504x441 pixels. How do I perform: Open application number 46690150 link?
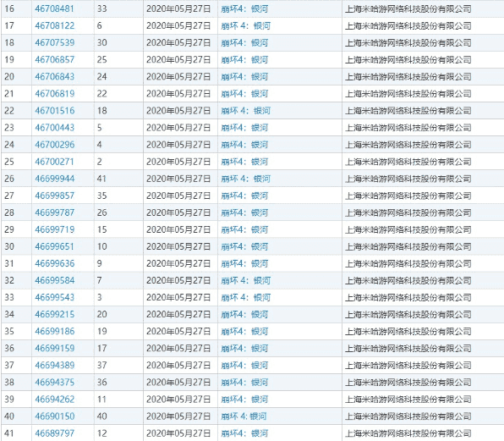click(x=55, y=416)
